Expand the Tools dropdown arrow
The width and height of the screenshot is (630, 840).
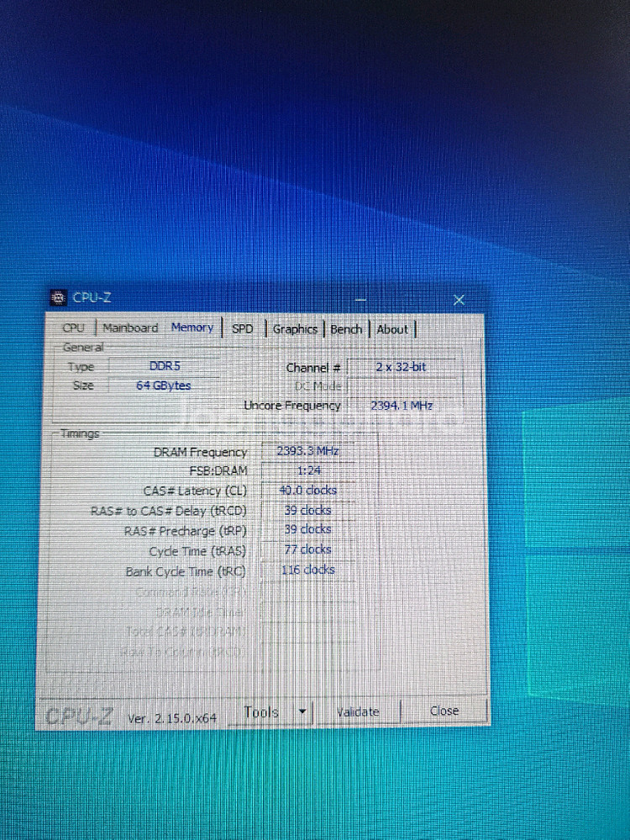click(x=302, y=712)
